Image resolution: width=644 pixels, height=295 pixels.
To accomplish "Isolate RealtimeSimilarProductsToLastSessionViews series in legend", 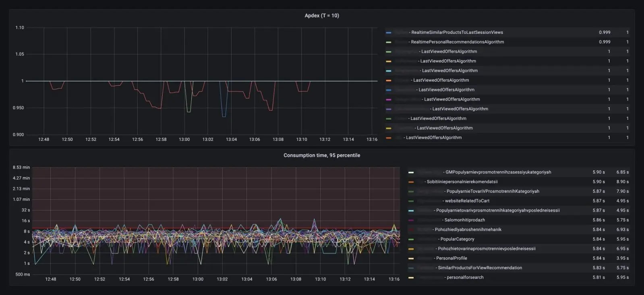I will [457, 32].
